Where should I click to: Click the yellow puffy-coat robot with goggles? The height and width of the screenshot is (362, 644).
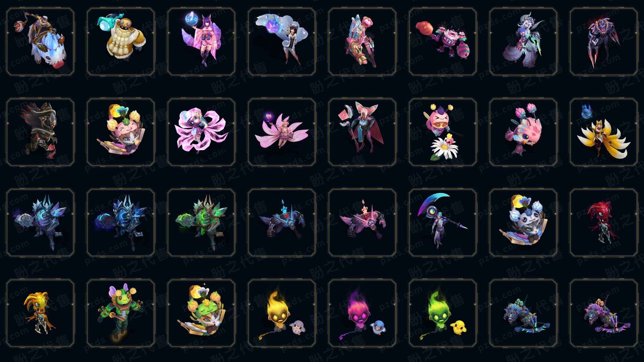[121, 42]
